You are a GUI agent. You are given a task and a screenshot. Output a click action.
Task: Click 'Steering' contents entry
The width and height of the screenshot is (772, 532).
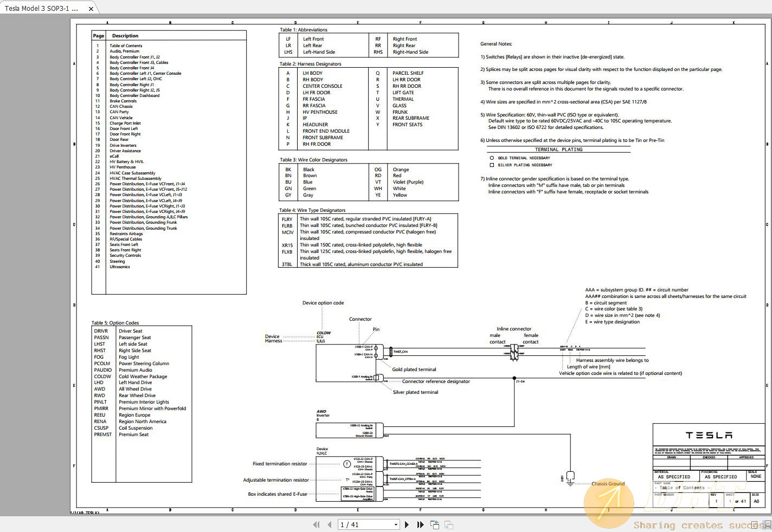(x=117, y=261)
